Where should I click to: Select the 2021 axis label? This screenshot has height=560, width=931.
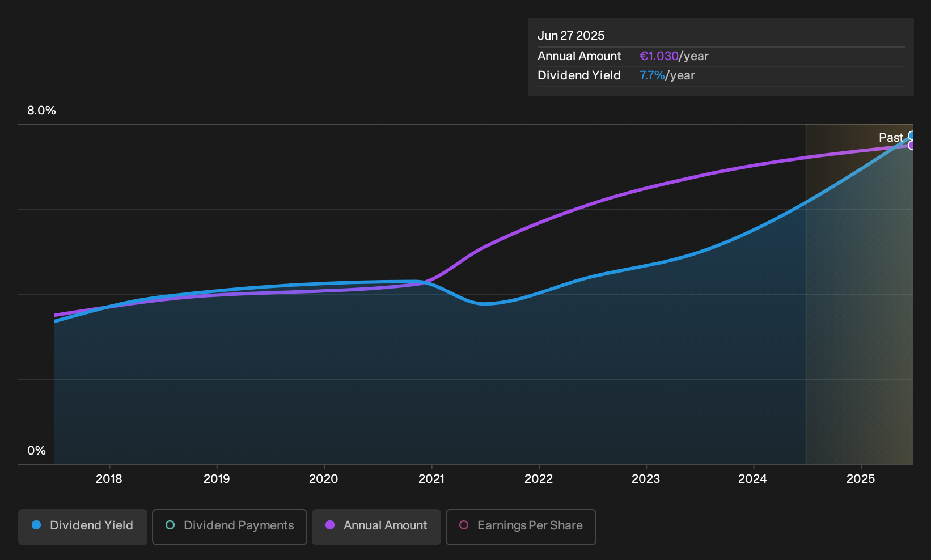pyautogui.click(x=431, y=479)
